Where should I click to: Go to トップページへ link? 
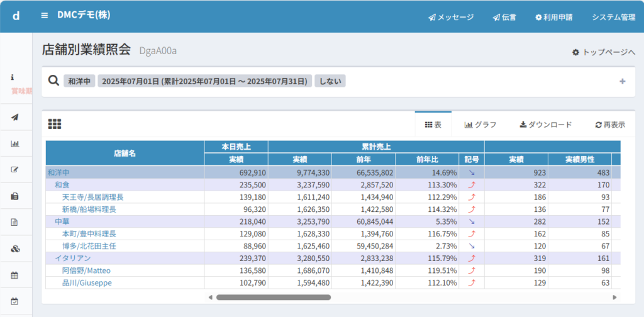click(603, 52)
